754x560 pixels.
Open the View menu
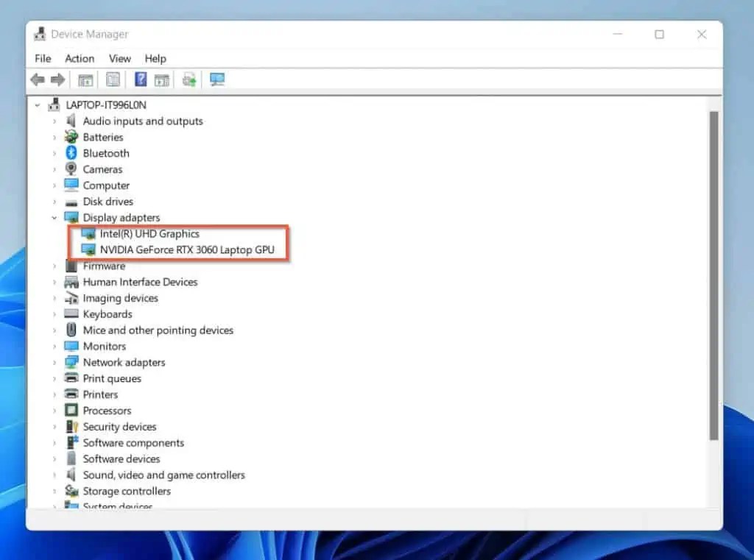119,58
